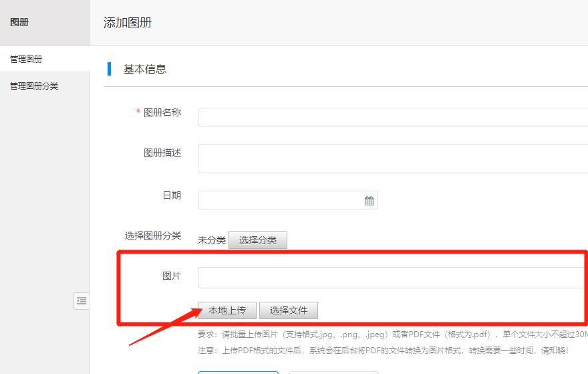This screenshot has width=588, height=374.
Task: Focus the 日期 date input box
Action: (281, 200)
